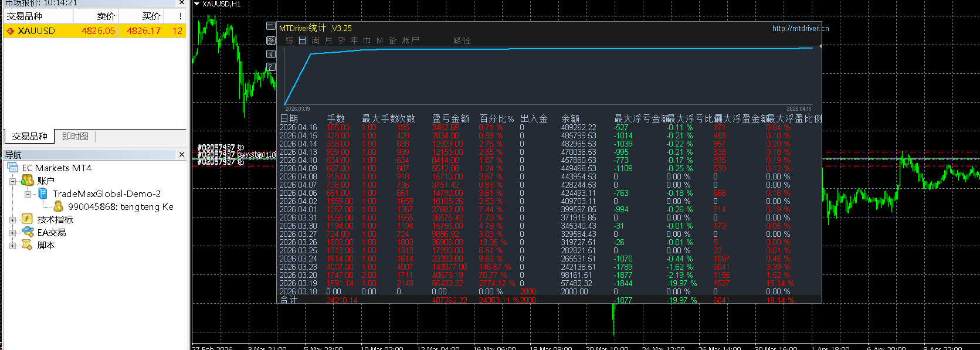
Task: Expand the 脚本 tree node
Action: click(x=12, y=246)
